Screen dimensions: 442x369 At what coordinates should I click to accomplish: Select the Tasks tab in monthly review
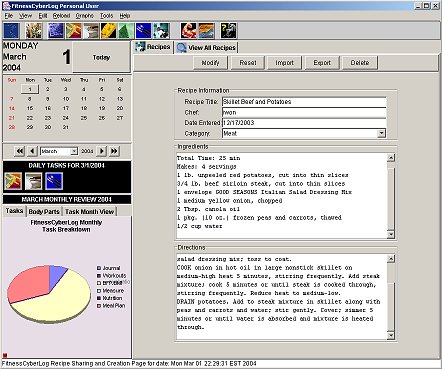[15, 211]
